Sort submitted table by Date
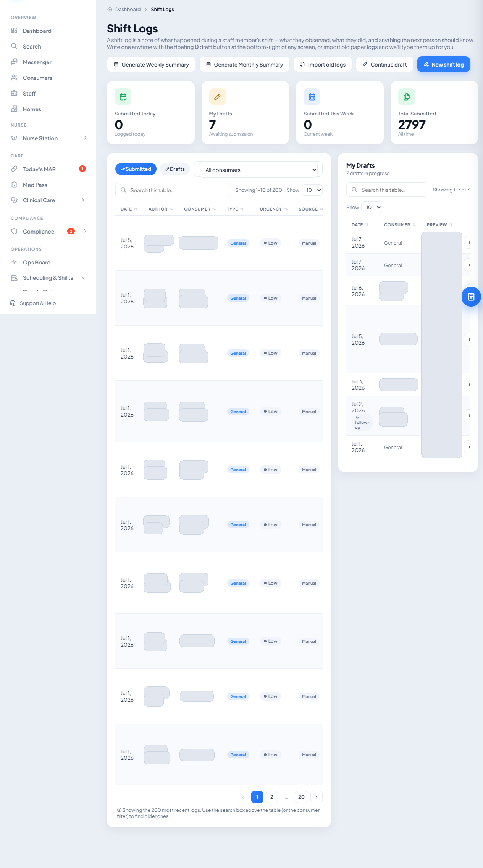 (x=129, y=209)
